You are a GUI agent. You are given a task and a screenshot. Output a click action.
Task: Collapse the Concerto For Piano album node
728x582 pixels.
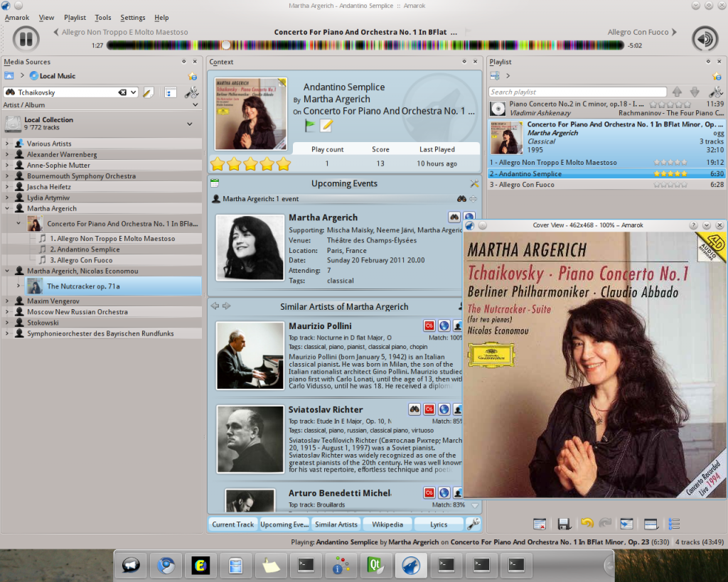[18, 223]
